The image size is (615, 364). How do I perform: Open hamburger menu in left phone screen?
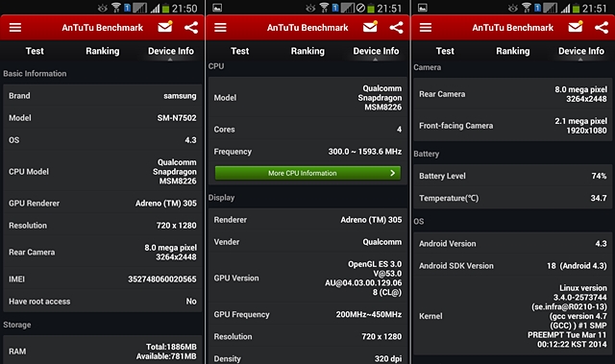coord(15,28)
